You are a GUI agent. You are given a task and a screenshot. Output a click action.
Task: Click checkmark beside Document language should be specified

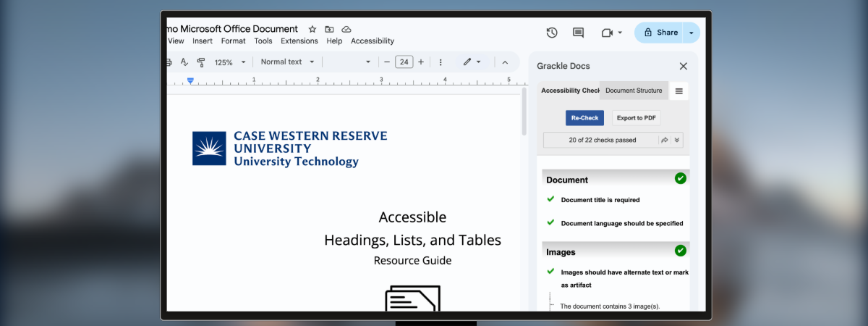tap(550, 222)
